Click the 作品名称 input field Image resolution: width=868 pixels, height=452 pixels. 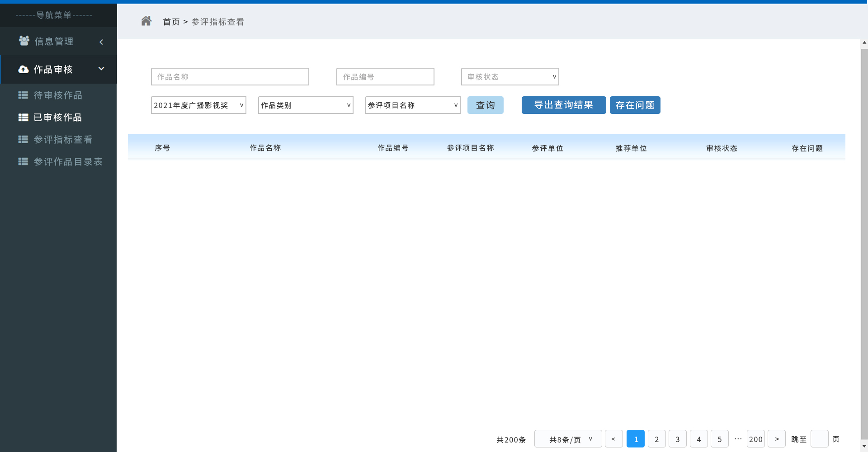(230, 77)
